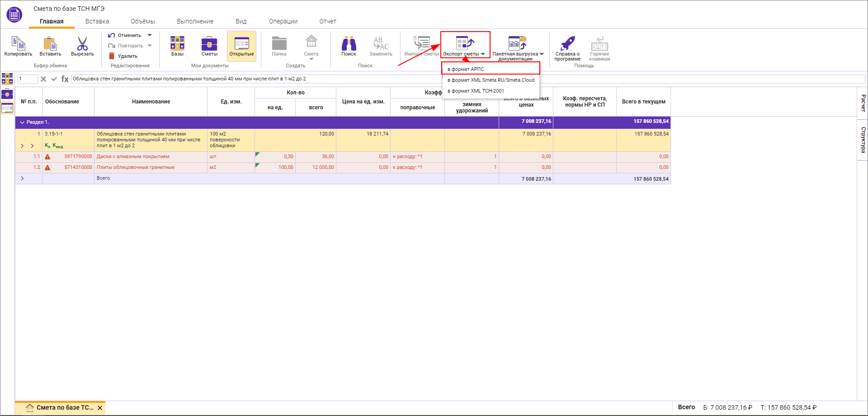Click the Импорт сметы icon

[x=421, y=43]
